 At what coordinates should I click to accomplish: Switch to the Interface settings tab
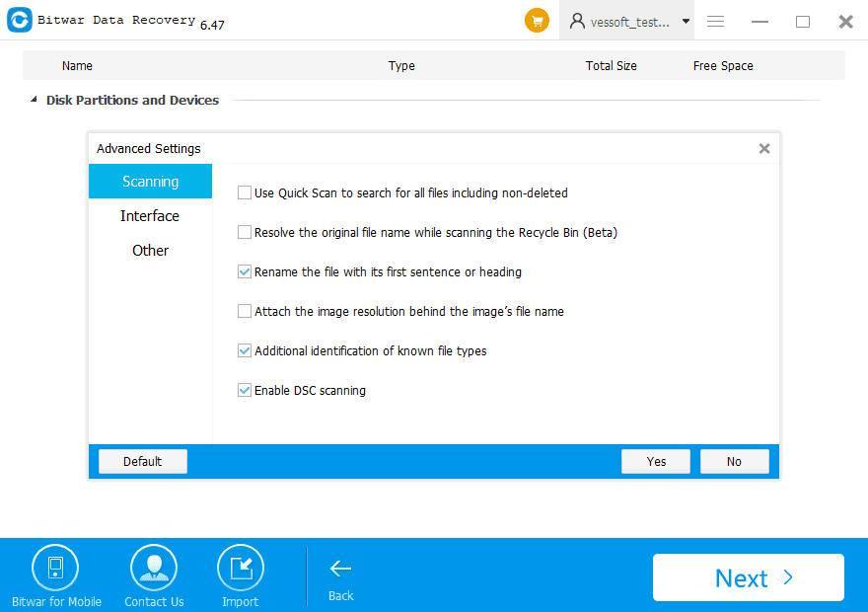[x=150, y=215]
